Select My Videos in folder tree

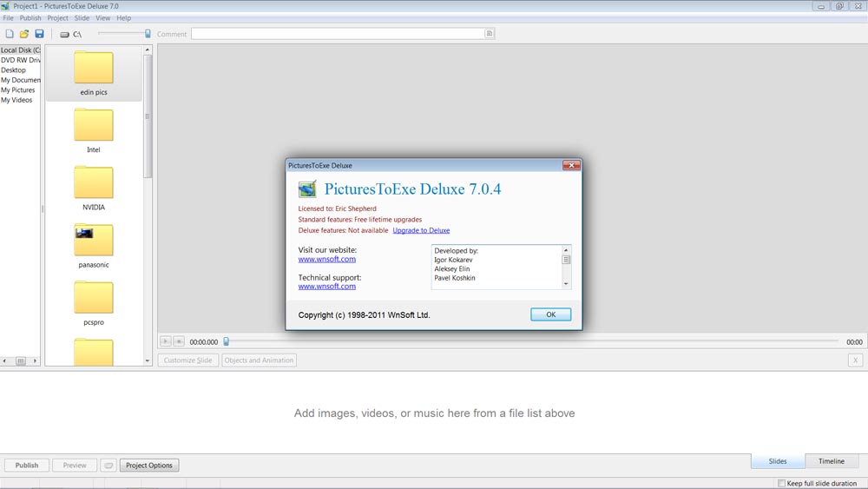pos(16,100)
